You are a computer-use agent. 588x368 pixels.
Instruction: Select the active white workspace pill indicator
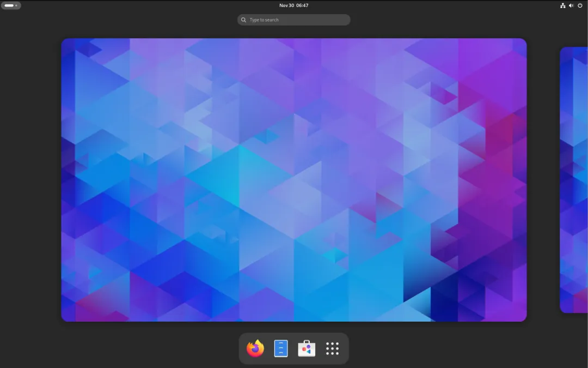point(9,5)
